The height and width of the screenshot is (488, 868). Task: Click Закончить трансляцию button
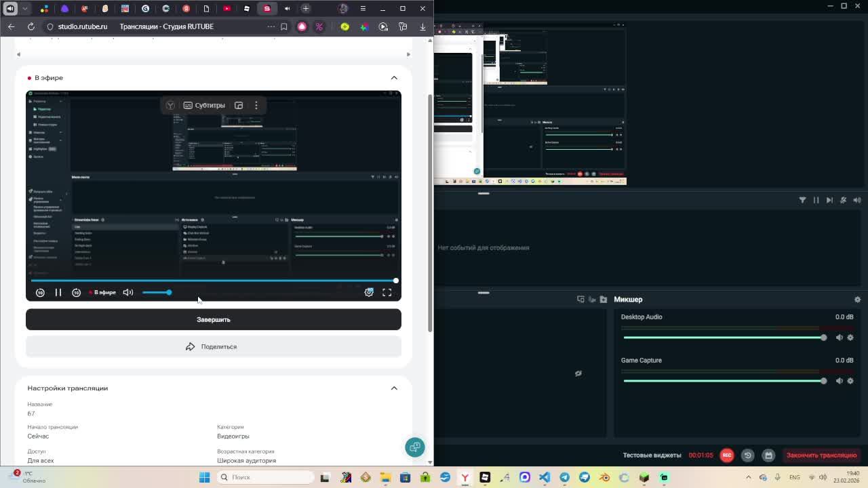pos(821,455)
